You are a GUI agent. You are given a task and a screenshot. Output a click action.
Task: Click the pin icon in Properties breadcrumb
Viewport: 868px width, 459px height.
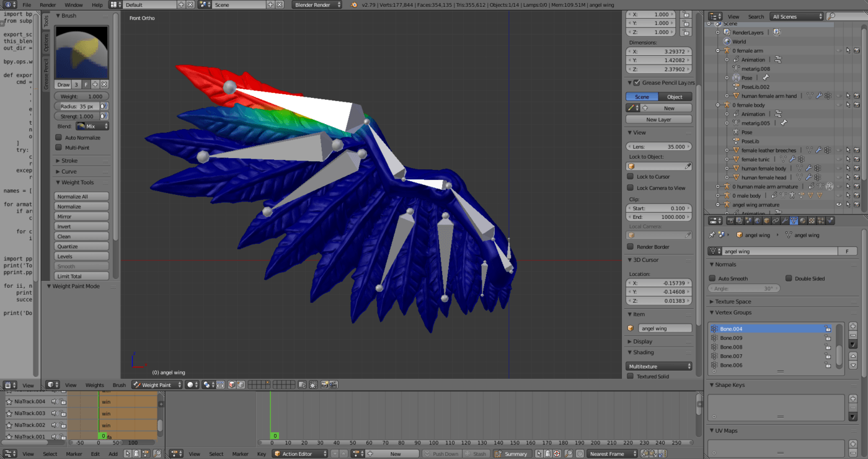(712, 235)
